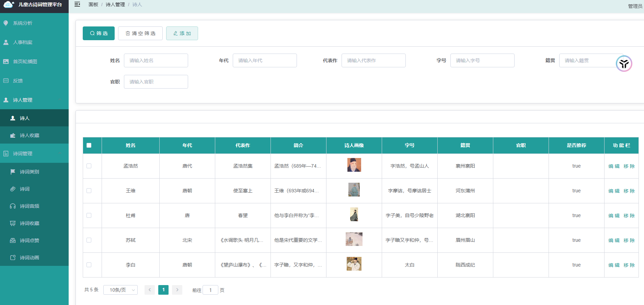Screen dimensions: 644x305
Task: Check the 苏轼 row checkbox
Action: 89,240
